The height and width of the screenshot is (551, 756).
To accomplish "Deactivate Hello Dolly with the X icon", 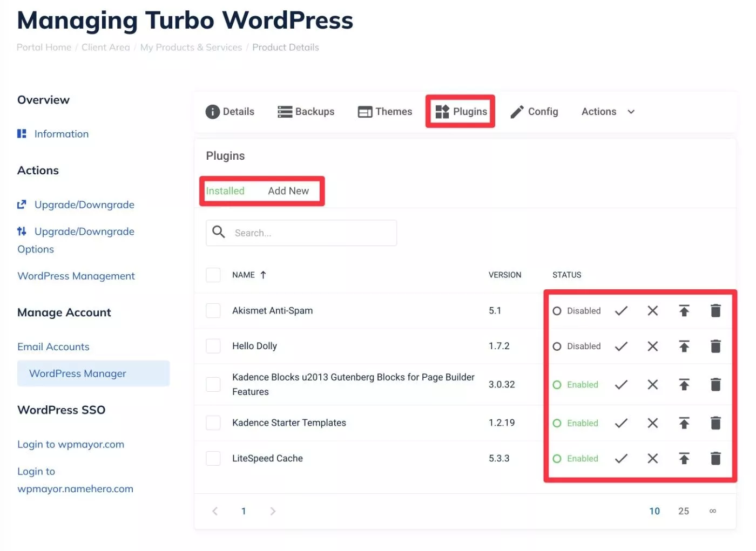I will [x=652, y=346].
